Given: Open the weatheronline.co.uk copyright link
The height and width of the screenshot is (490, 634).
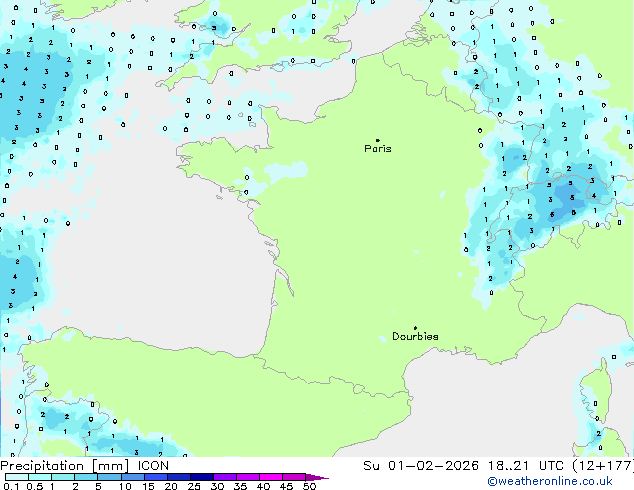Looking at the screenshot, I should pyautogui.click(x=550, y=482).
